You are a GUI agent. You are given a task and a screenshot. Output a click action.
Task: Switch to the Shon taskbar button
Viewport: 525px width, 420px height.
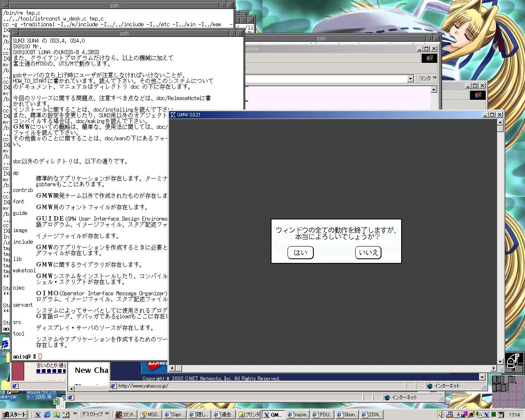coord(347,415)
